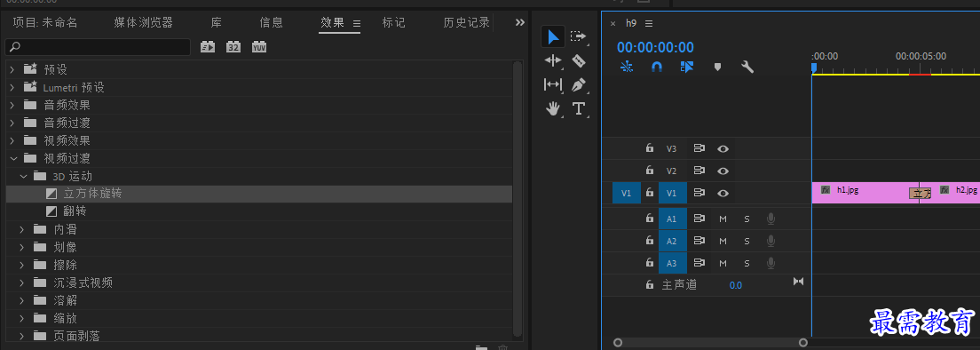The width and height of the screenshot is (980, 350).
Task: Switch to the 媒体浏览器 tab
Action: click(143, 22)
